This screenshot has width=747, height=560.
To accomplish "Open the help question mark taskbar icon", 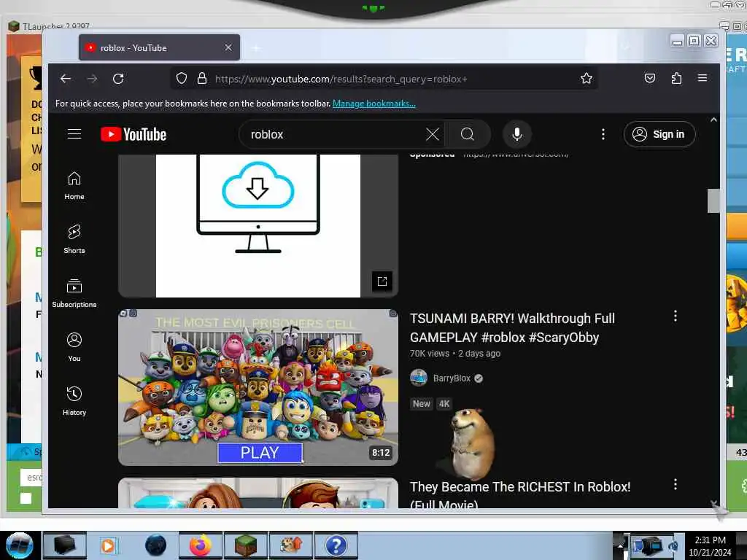I will (336, 545).
